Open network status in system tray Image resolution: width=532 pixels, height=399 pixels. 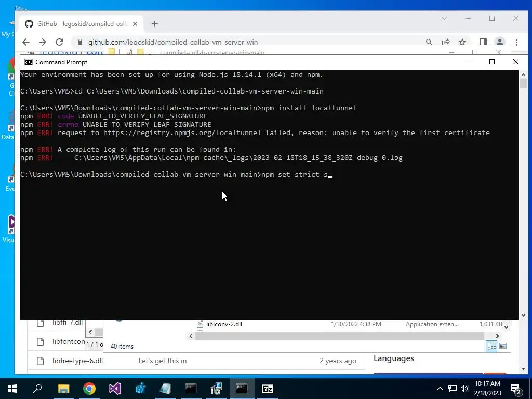pos(453,389)
